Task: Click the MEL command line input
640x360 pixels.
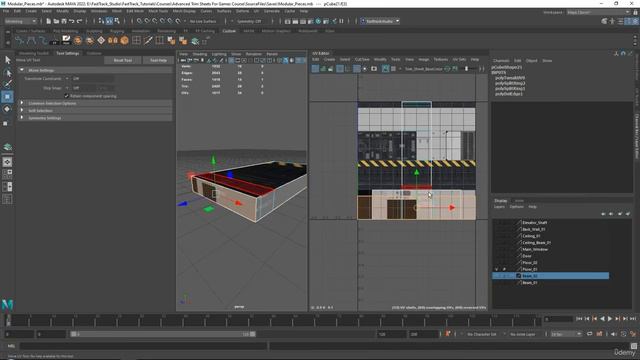Action: (x=143, y=346)
